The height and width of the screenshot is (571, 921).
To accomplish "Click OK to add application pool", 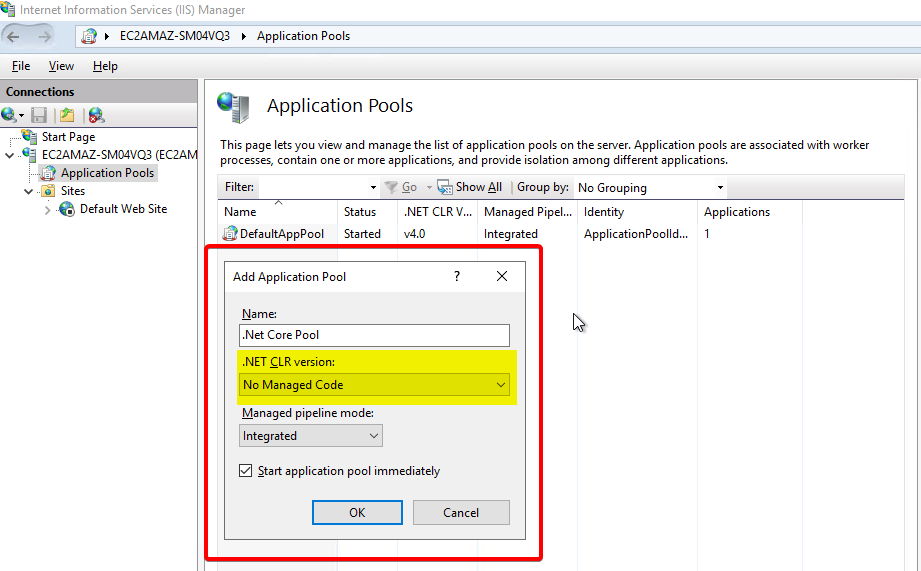I will [357, 512].
